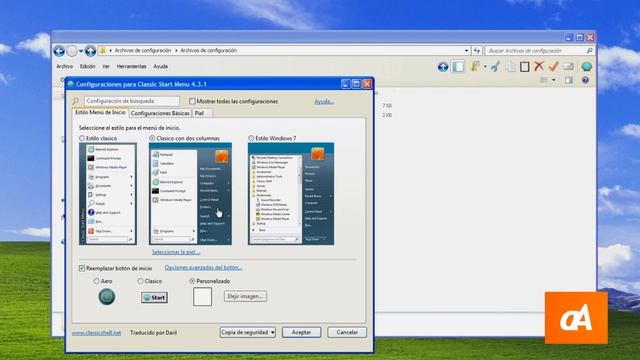Click the Paste clipboard toolbar icon

coord(525,67)
